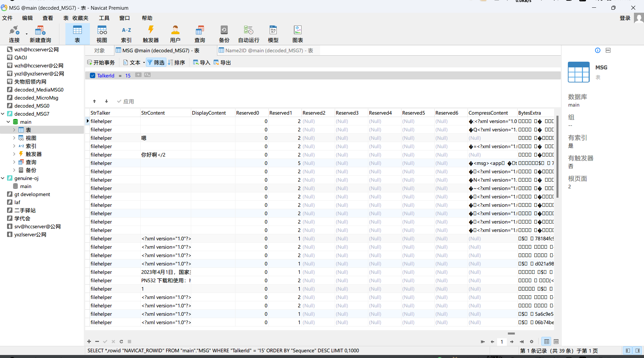Viewport: 644px width, 358px height.
Task: Click the 应用 (Apply) filter button
Action: point(125,102)
